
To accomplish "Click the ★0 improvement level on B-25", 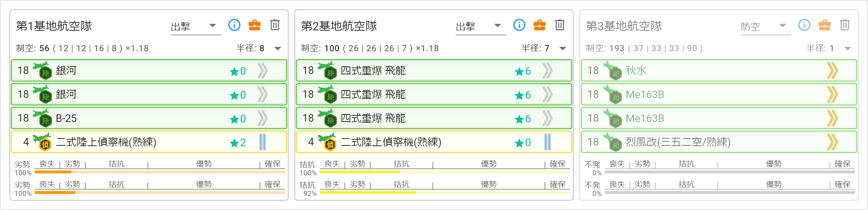I will click(x=238, y=119).
